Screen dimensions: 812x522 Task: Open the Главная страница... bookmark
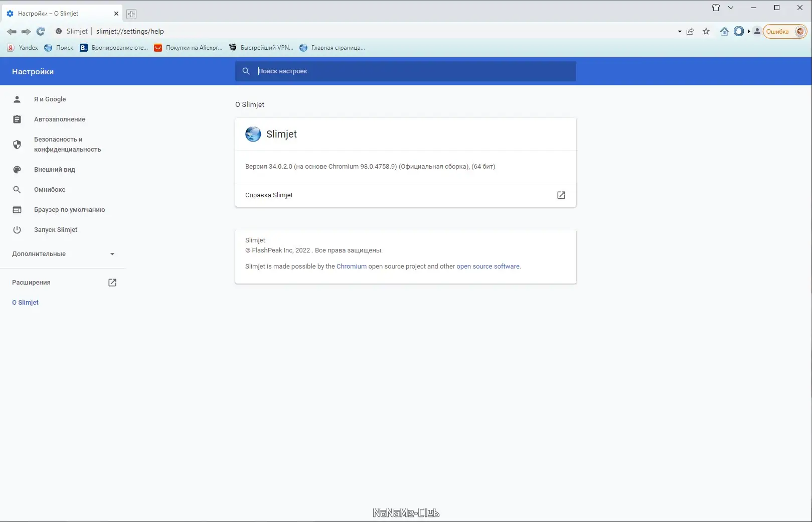(x=332, y=48)
